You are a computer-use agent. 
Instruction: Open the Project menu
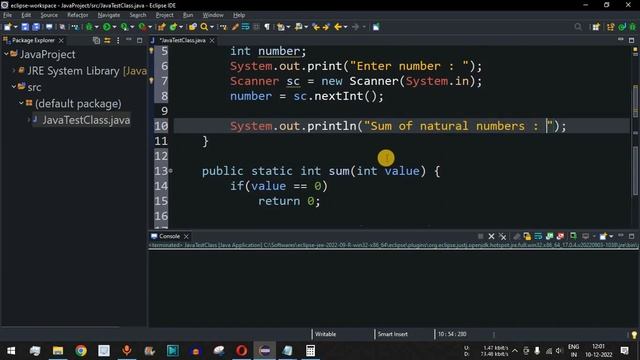pos(164,15)
